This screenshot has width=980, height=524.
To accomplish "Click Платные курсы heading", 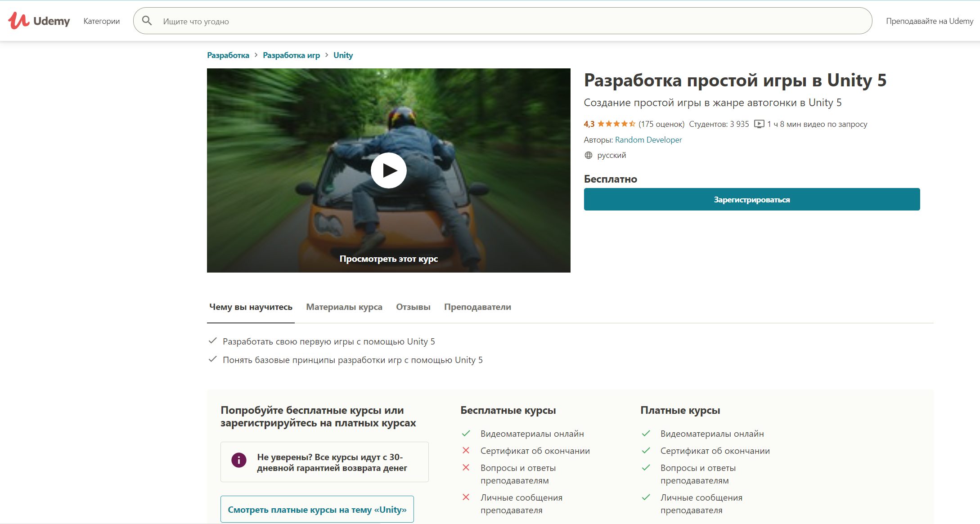I will pyautogui.click(x=680, y=410).
